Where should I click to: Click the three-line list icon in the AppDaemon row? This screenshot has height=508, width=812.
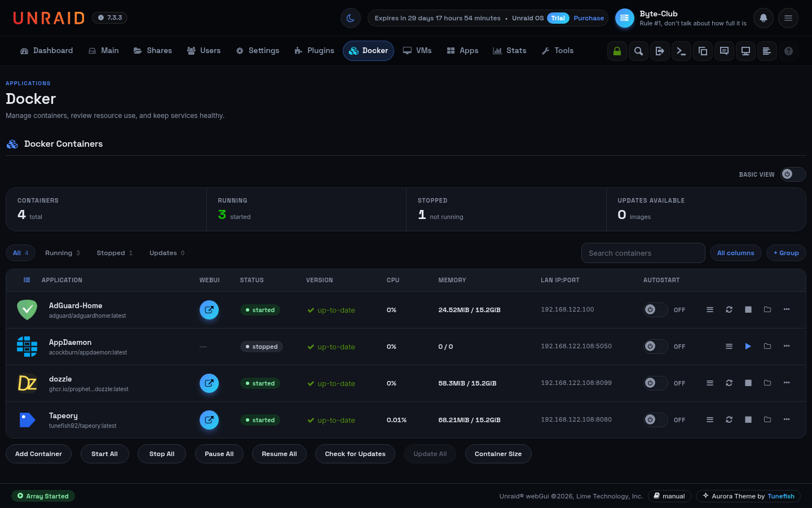(x=729, y=346)
